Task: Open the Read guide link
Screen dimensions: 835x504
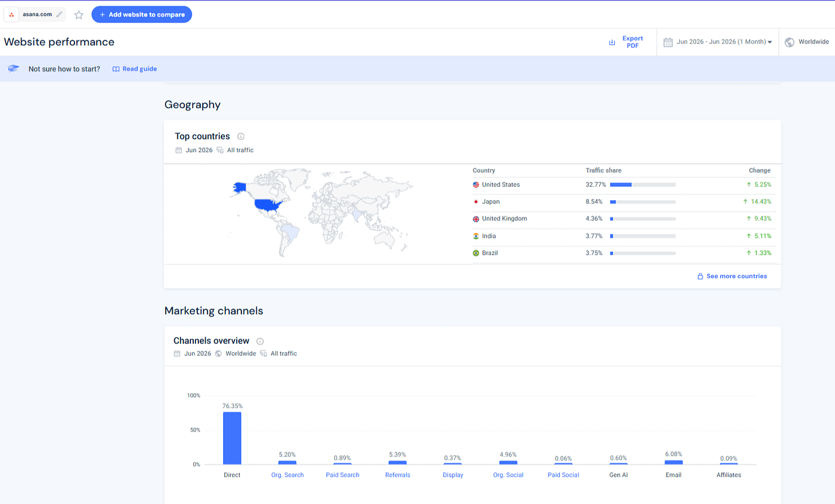Action: click(135, 69)
